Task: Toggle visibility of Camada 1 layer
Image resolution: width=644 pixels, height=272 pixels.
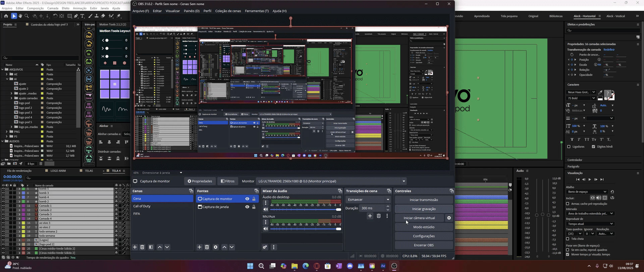Action: click(3, 206)
